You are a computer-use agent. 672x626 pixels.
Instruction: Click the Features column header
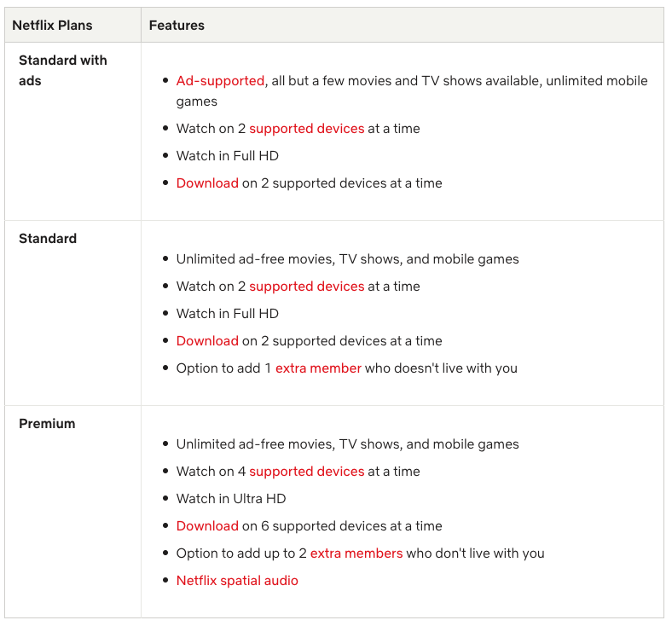pyautogui.click(x=177, y=26)
